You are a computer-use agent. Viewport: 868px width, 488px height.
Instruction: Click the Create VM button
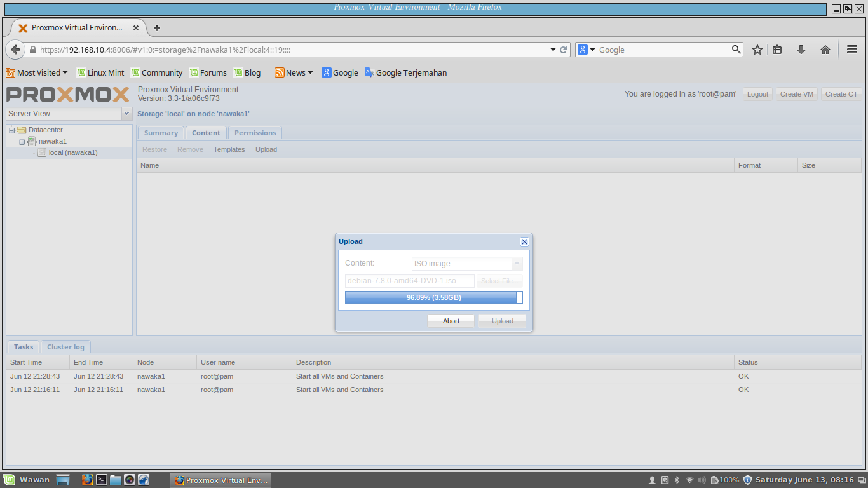[x=797, y=94]
